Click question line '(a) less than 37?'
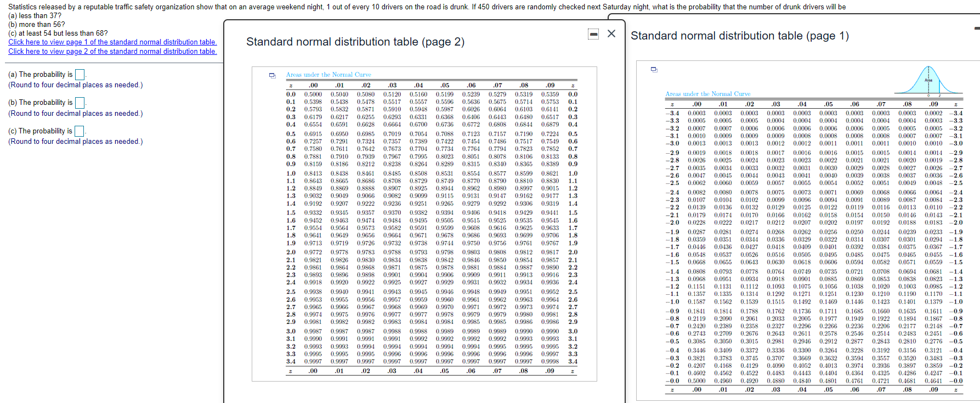980x403 pixels. click(x=35, y=16)
